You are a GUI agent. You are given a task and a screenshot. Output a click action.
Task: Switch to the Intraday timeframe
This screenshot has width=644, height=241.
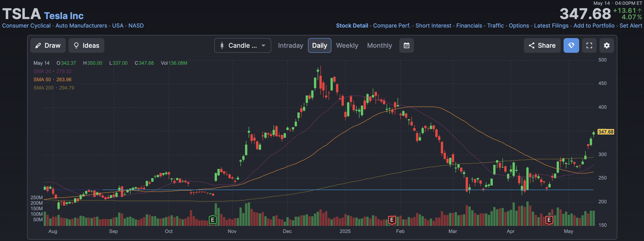pos(291,45)
